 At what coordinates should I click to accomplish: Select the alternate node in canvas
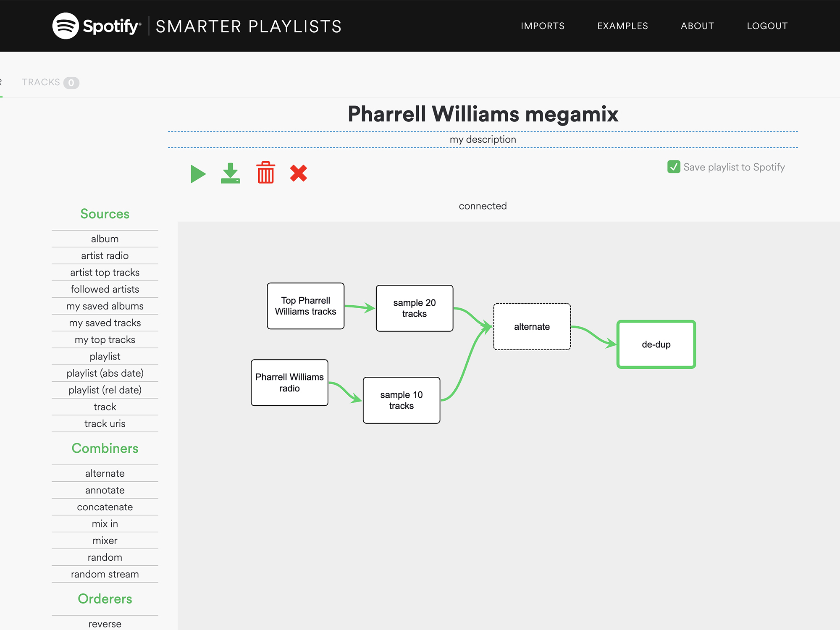(532, 327)
